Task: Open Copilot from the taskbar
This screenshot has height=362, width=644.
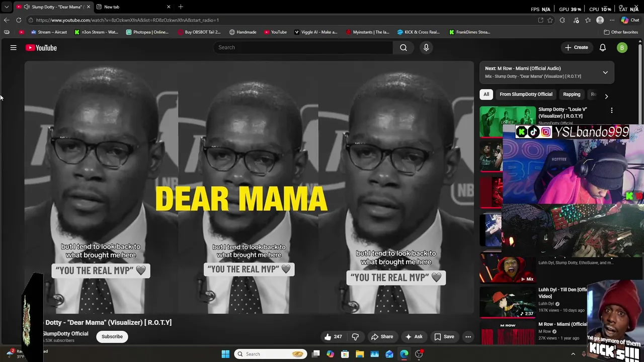Action: (330, 354)
